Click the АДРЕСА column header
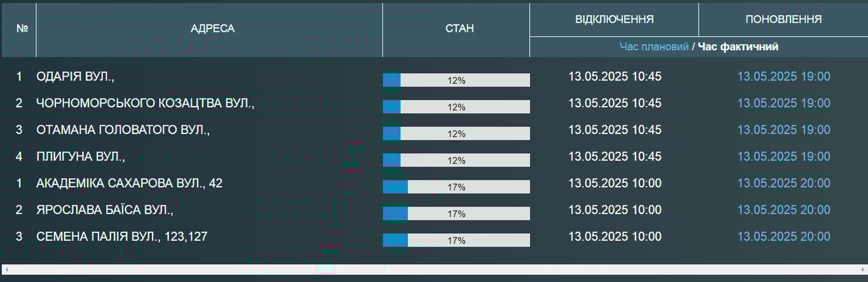The image size is (868, 282). [212, 29]
